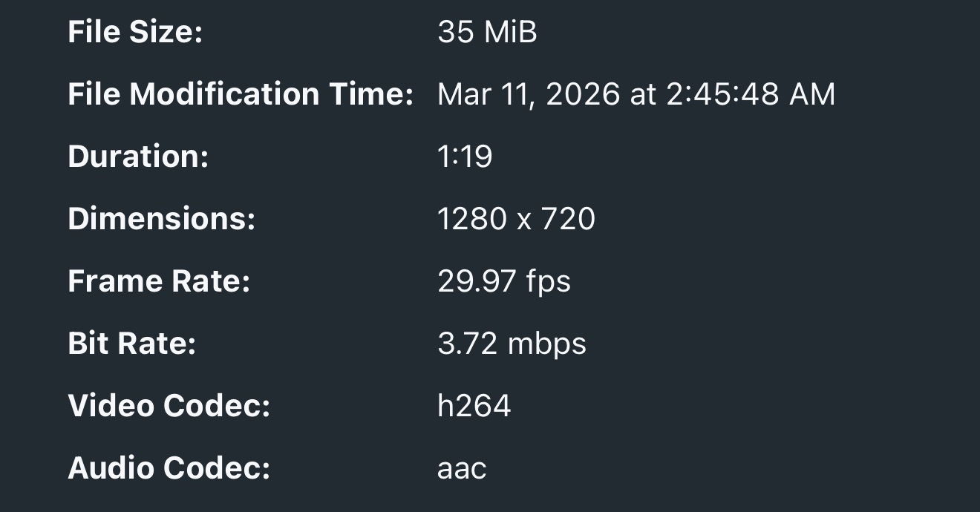This screenshot has height=512, width=980.
Task: Click the File Size label
Action: (x=135, y=33)
